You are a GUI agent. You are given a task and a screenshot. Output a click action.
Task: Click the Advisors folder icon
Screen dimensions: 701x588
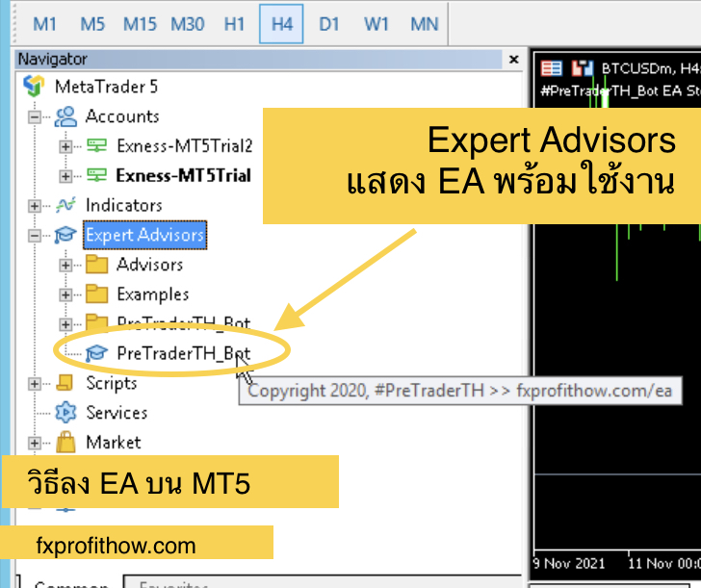97,264
